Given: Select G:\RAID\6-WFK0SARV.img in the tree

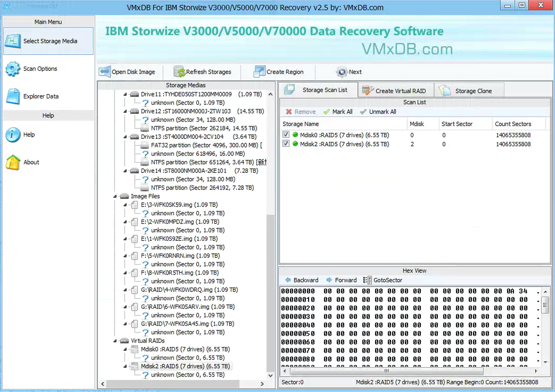Looking at the screenshot, I should click(x=188, y=307).
